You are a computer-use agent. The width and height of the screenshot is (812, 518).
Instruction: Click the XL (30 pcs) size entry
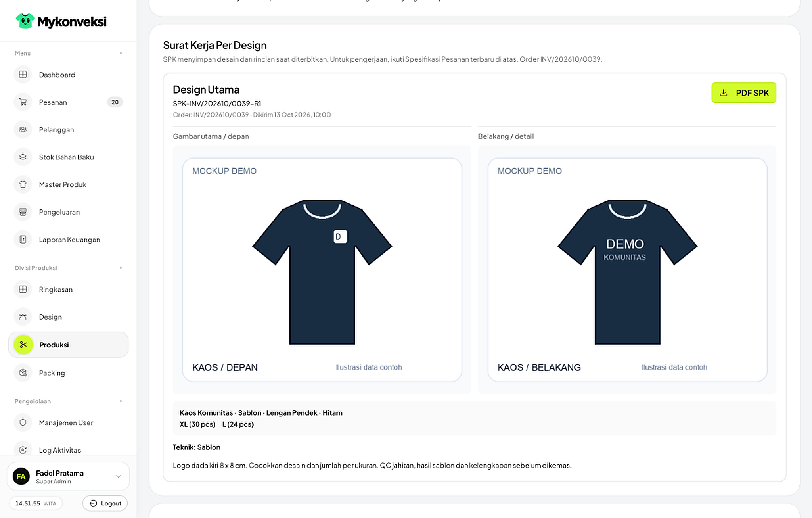coord(197,424)
